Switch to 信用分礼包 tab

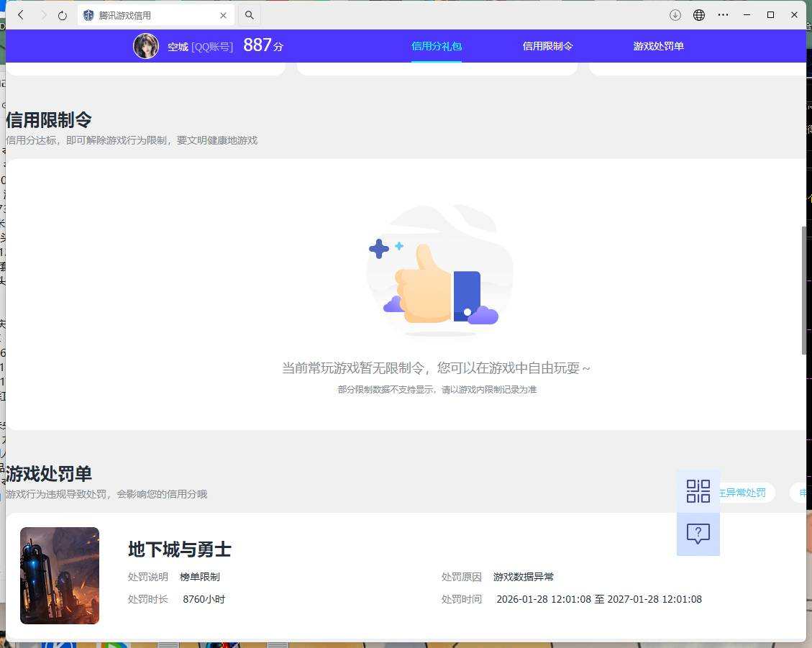pos(436,46)
